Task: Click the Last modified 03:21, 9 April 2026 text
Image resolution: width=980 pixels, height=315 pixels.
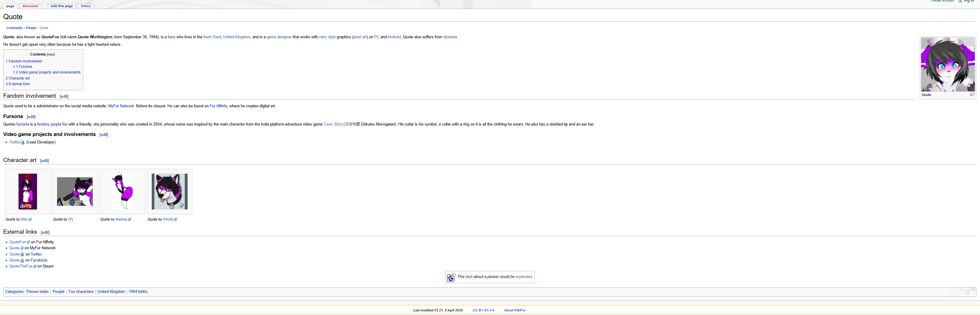Action: [438, 311]
